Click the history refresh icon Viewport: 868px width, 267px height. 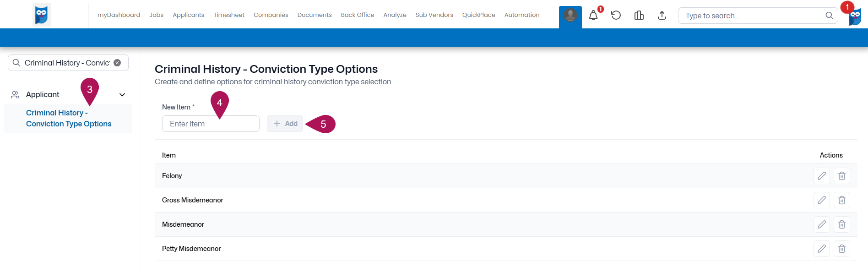tap(616, 15)
